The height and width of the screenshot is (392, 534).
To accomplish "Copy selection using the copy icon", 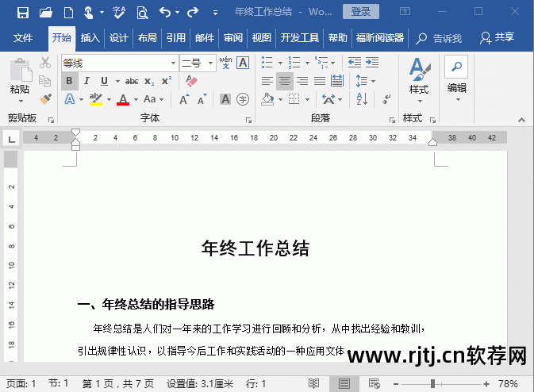I will point(45,81).
